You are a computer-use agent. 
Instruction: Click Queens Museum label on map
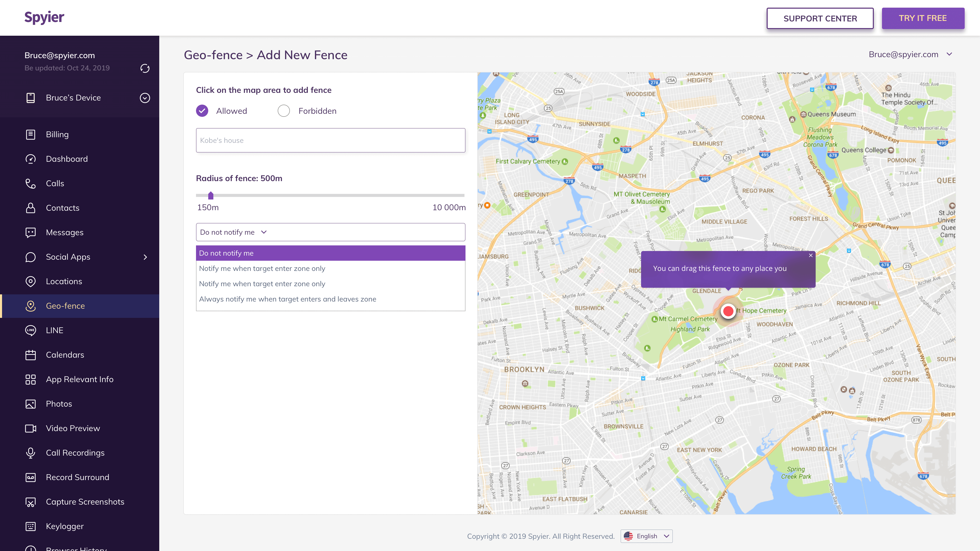(832, 114)
